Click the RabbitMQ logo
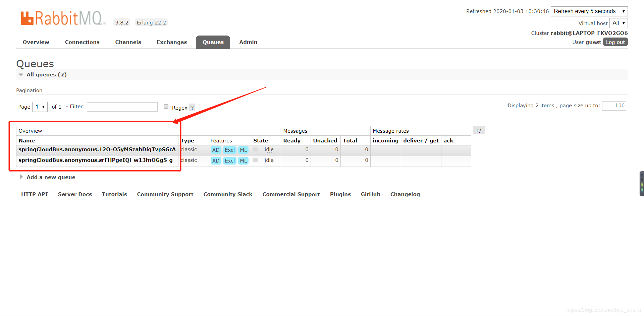 63,18
